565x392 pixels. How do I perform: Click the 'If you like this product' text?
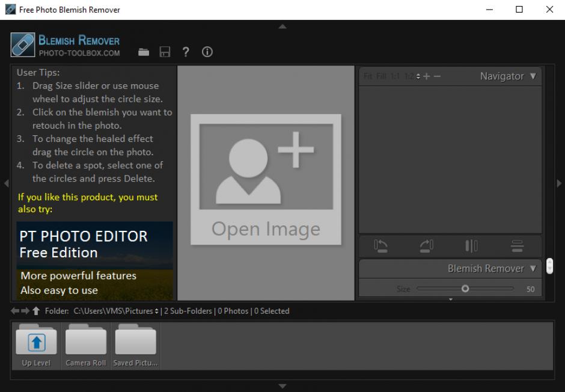coord(88,203)
